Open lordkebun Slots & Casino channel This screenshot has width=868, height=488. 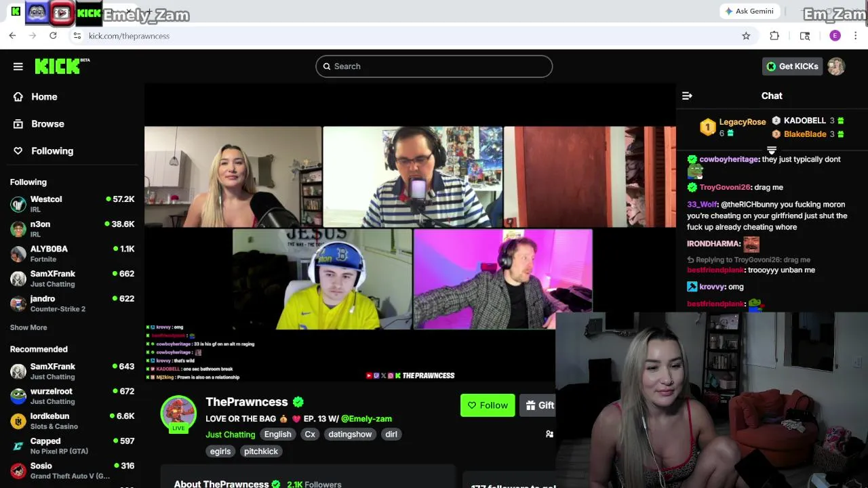tap(72, 421)
